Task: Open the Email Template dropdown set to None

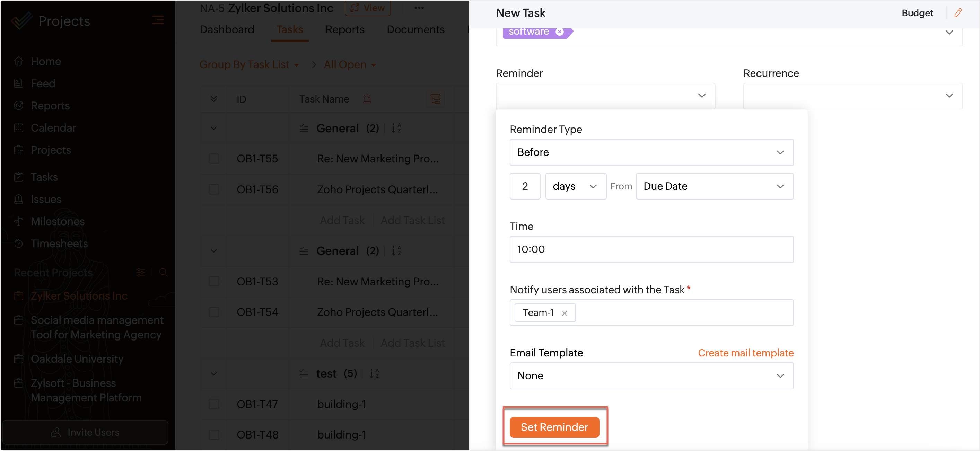Action: 651,376
